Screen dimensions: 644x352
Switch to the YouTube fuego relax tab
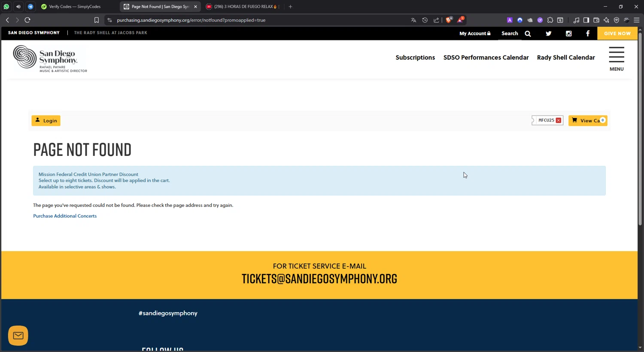pos(243,6)
